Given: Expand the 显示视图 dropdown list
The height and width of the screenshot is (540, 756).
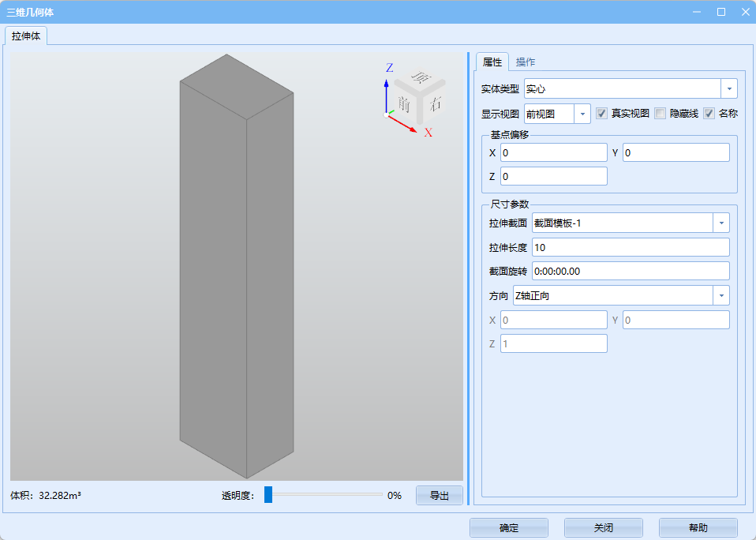Looking at the screenshot, I should click(582, 114).
